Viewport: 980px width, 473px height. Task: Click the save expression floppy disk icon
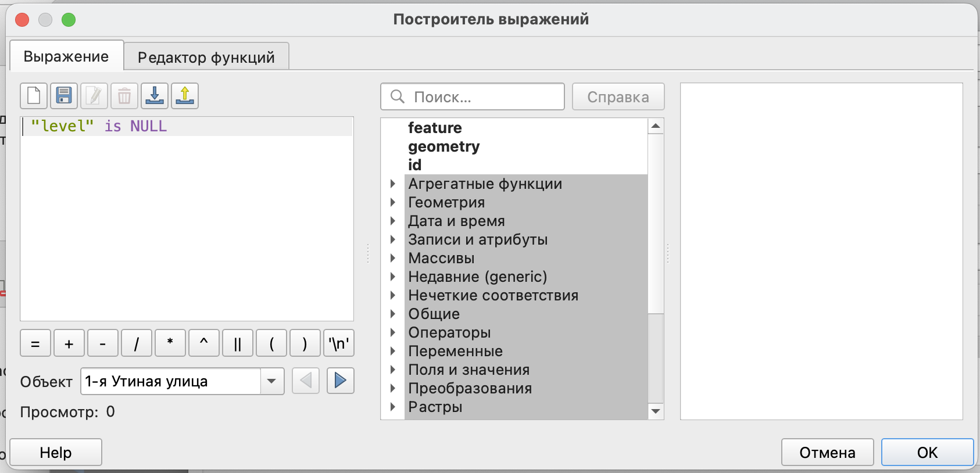pyautogui.click(x=64, y=96)
